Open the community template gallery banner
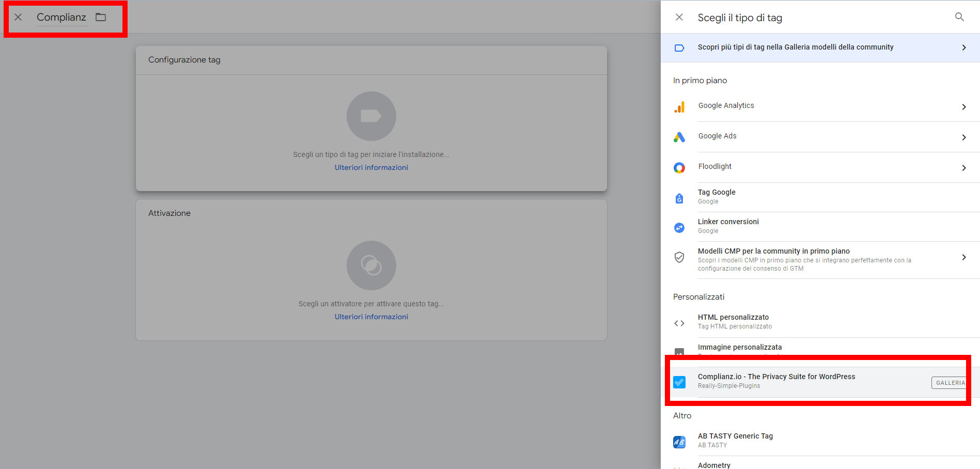The image size is (980, 469). 820,48
